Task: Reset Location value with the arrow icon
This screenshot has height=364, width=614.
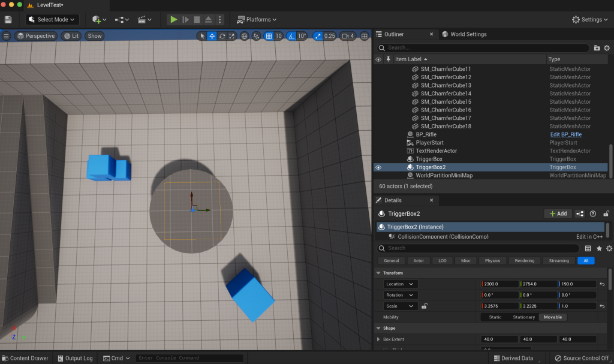Action: 602,284
